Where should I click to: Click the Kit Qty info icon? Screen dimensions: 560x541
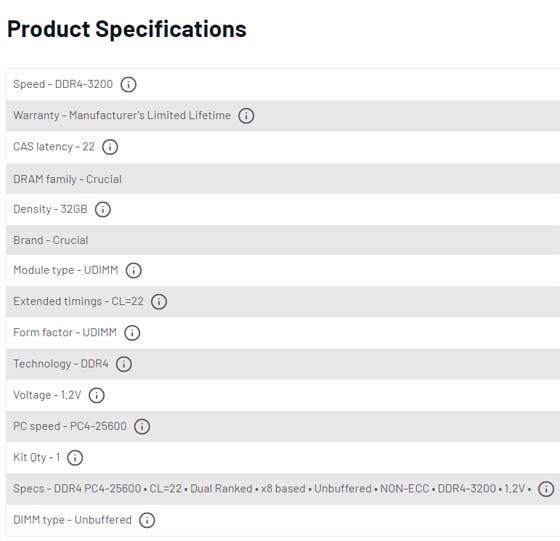tap(75, 457)
